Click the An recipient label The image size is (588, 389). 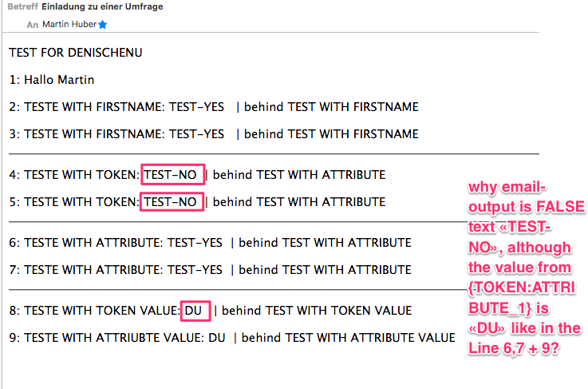pyautogui.click(x=32, y=25)
